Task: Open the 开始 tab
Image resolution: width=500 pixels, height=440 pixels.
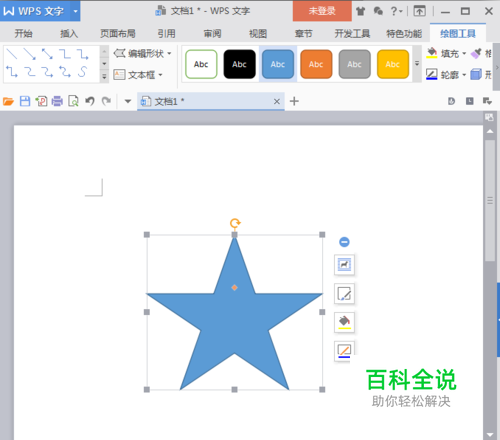Action: pos(23,34)
